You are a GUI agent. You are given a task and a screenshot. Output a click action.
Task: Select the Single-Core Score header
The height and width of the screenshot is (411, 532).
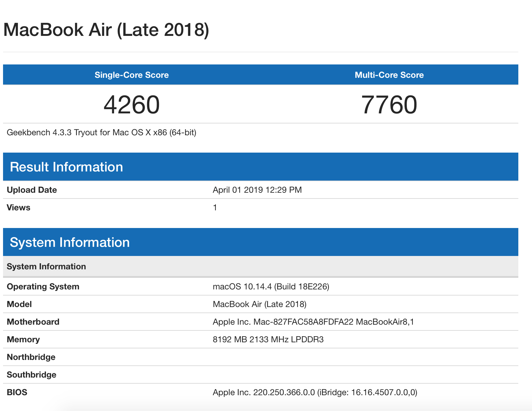[x=132, y=75]
